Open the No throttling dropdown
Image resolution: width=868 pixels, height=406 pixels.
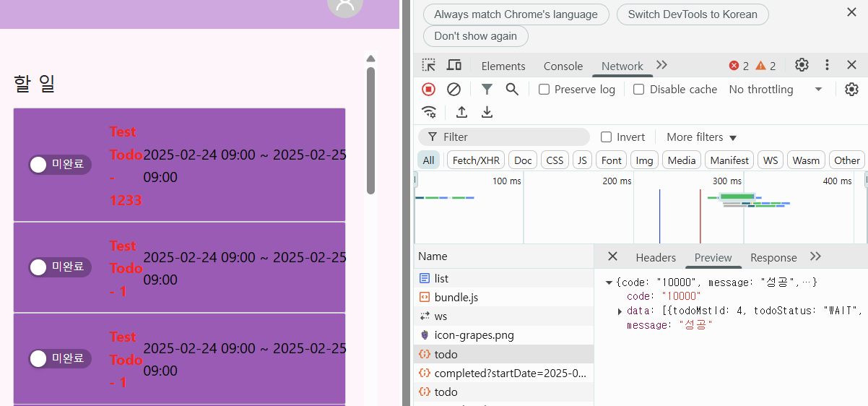[776, 89]
